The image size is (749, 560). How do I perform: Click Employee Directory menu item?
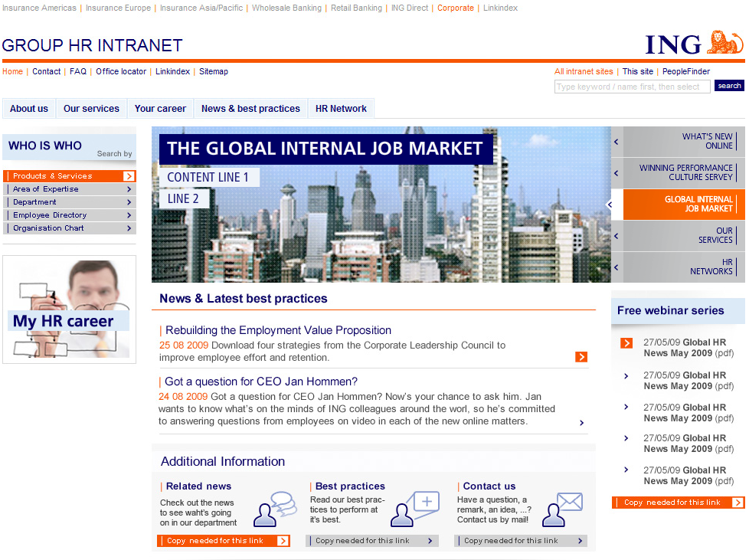(69, 215)
